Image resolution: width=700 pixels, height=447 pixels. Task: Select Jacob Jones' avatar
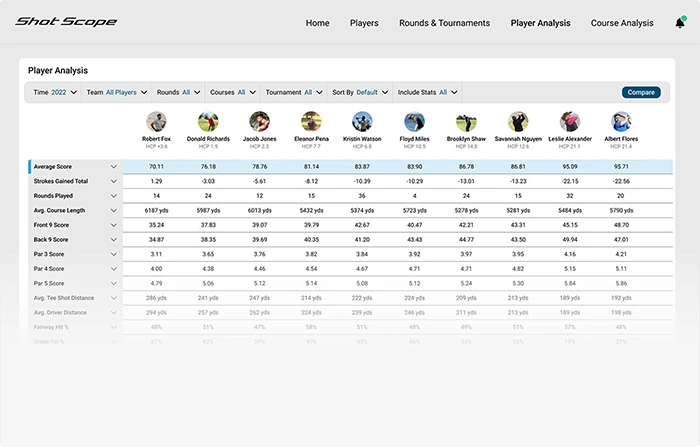coord(259,121)
